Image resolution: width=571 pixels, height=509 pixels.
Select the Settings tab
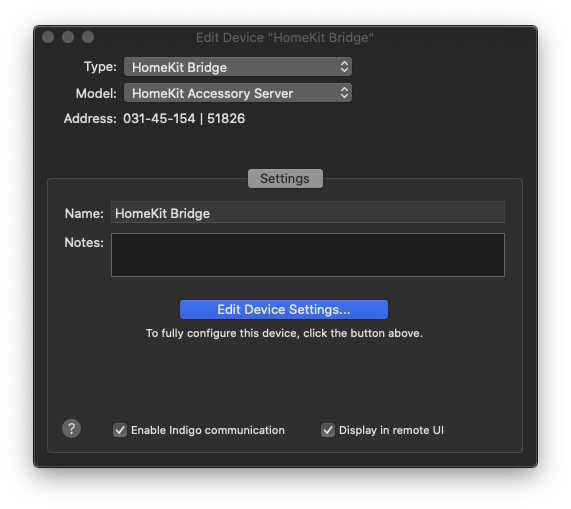pyautogui.click(x=285, y=179)
